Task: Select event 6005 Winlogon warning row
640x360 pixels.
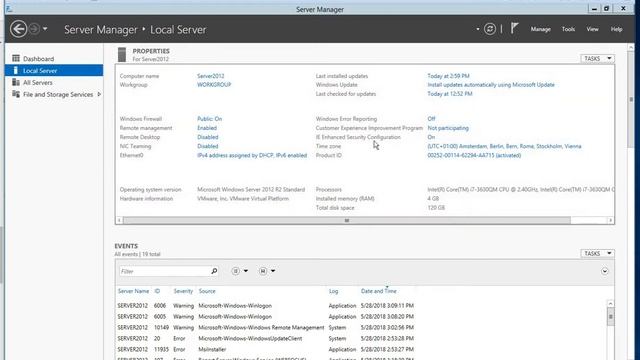Action: [x=361, y=317]
